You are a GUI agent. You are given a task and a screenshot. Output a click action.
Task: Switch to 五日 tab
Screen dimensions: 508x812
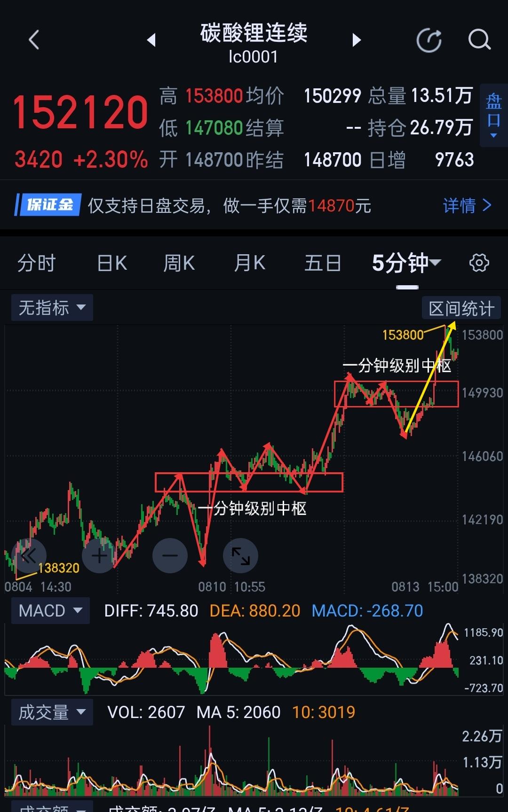click(323, 263)
